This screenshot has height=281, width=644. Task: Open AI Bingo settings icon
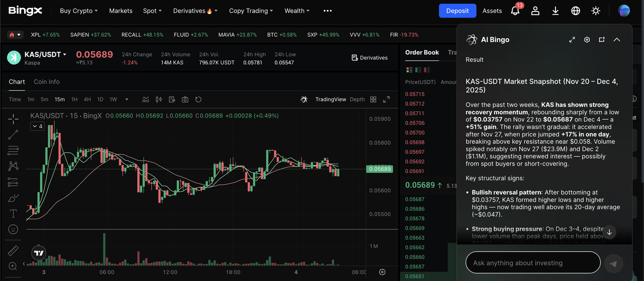(x=587, y=40)
